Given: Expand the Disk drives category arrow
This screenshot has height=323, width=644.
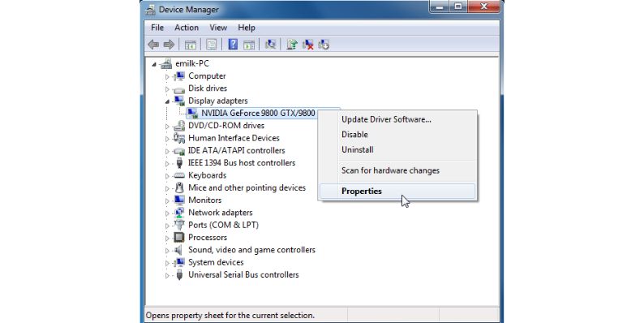Looking at the screenshot, I should click(x=167, y=88).
